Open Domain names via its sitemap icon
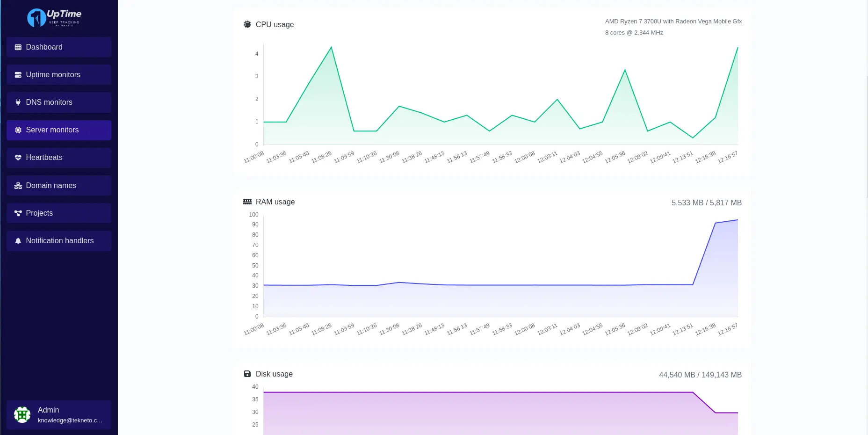 coord(18,185)
